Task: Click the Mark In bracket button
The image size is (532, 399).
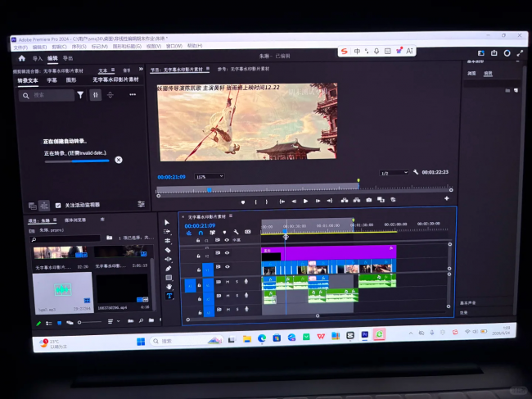Action: [x=255, y=202]
